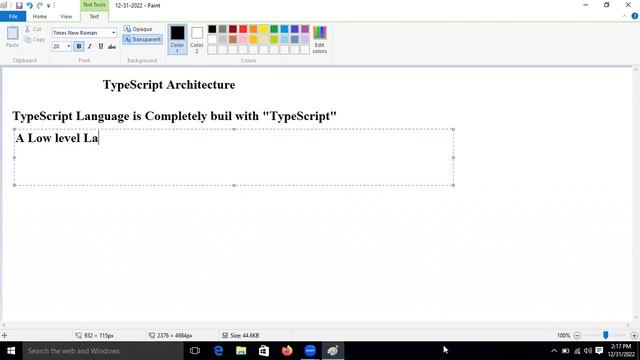Switch to the View ribbon tab
This screenshot has width=640, height=360.
66,16
